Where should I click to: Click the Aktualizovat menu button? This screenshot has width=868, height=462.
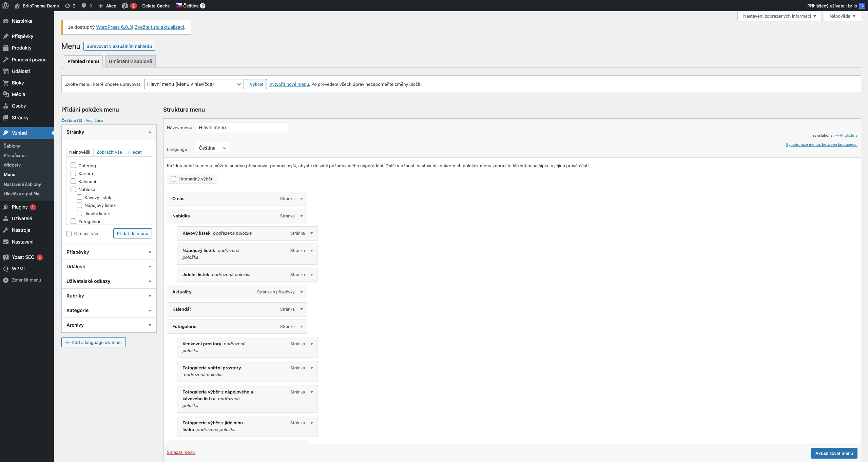pos(834,453)
